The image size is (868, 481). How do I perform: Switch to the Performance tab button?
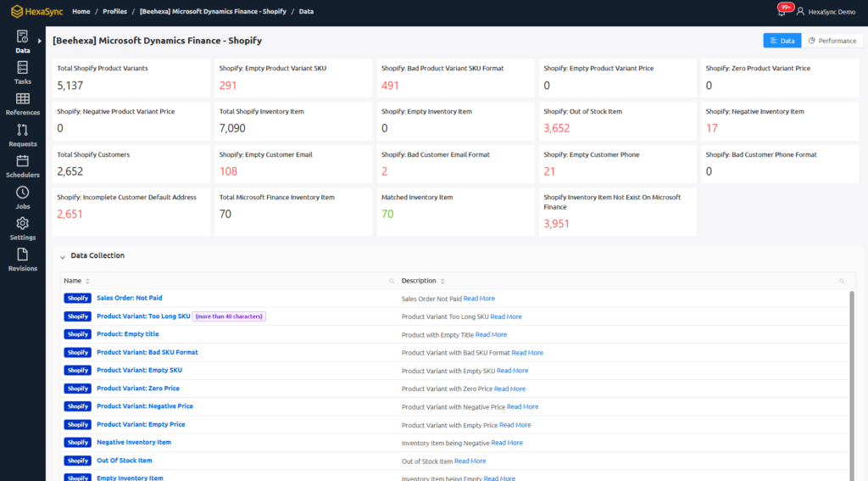[x=832, y=41]
